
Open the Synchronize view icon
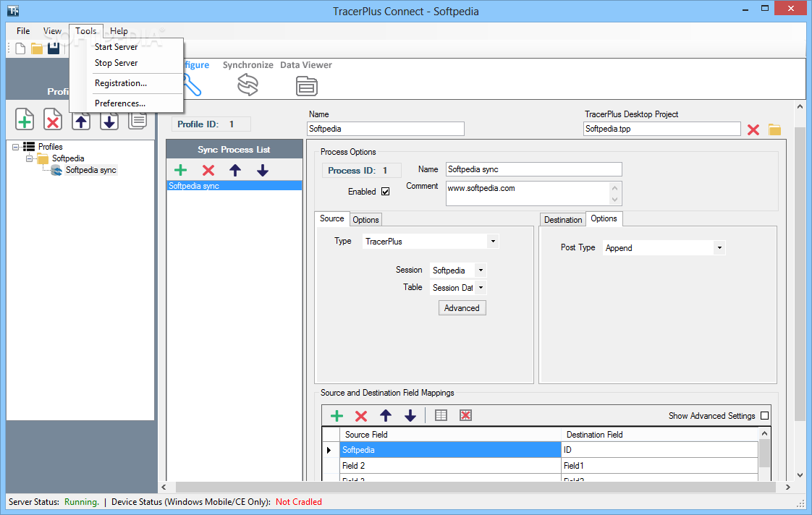click(x=248, y=85)
